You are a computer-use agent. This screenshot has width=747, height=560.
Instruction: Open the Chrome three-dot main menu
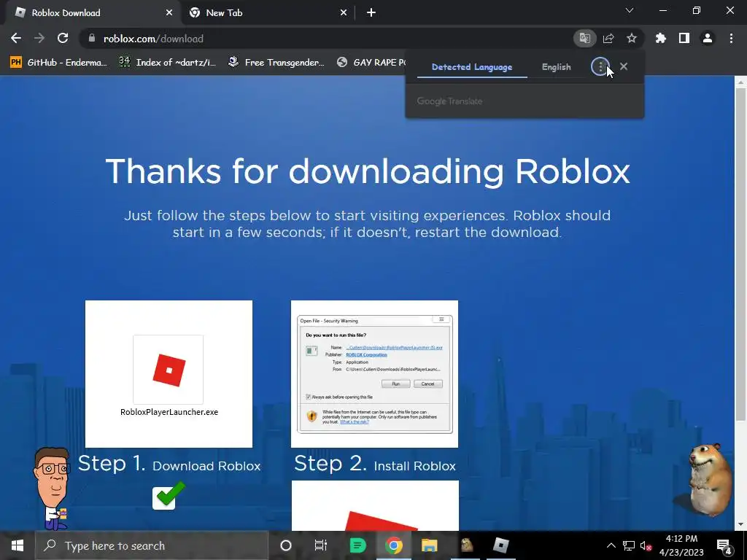coord(731,38)
